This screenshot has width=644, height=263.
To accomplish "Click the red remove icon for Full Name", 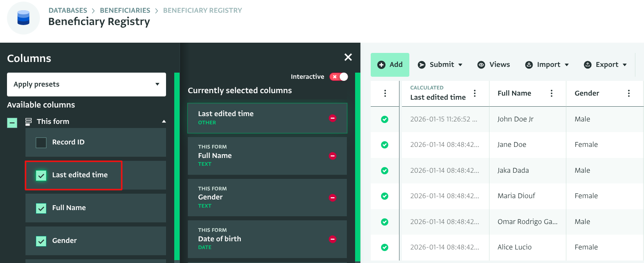I will pos(332,156).
